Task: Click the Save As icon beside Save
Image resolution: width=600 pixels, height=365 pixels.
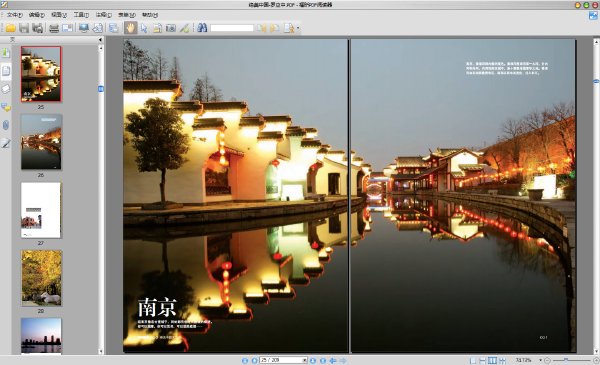Action: (x=38, y=28)
